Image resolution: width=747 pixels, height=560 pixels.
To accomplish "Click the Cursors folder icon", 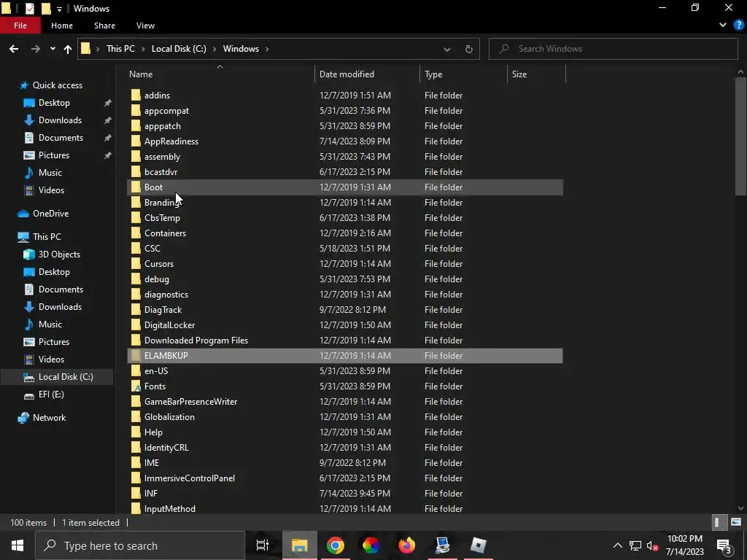I will click(x=136, y=264).
